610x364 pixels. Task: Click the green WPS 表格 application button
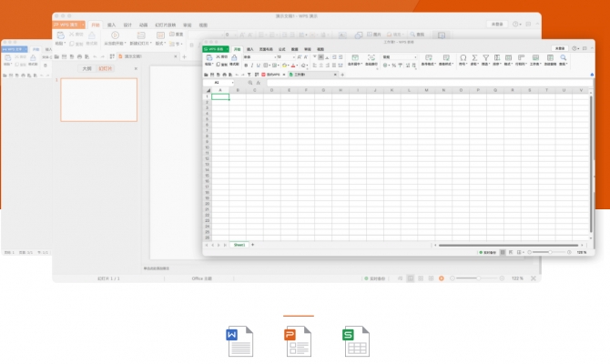click(217, 47)
